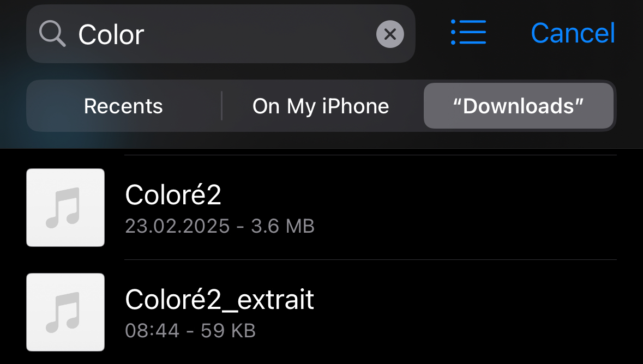The height and width of the screenshot is (364, 643).
Task: Tap the 08:44 - 59 KB details line
Action: pyautogui.click(x=190, y=330)
